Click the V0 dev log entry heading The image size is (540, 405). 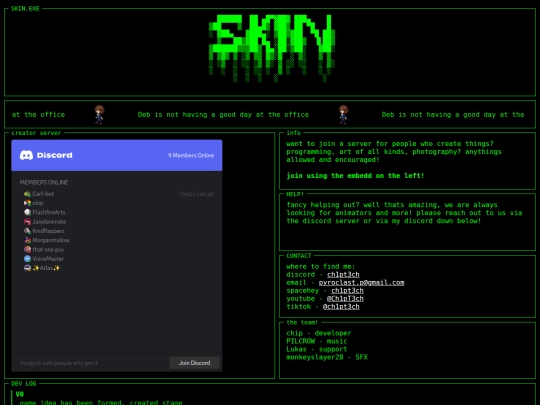pos(20,394)
